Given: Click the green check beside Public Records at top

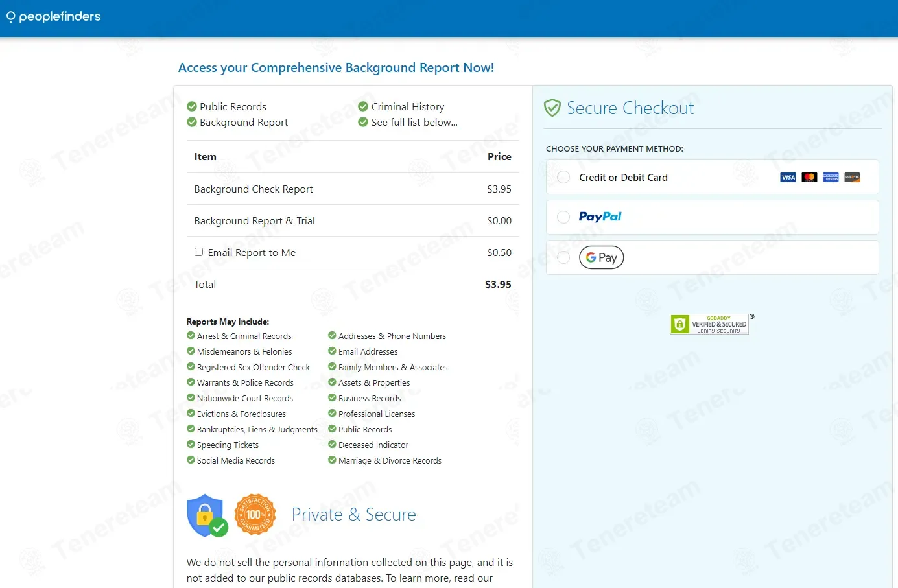Looking at the screenshot, I should click(192, 106).
